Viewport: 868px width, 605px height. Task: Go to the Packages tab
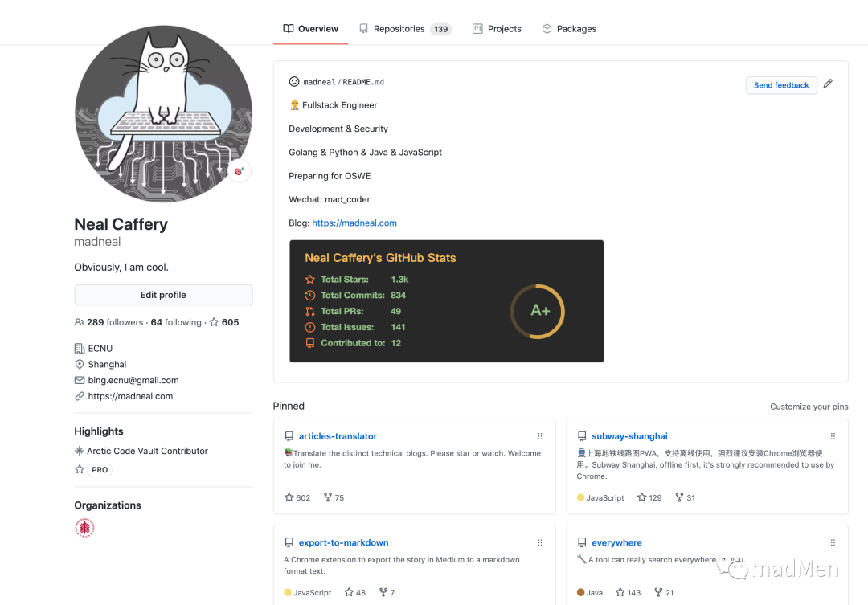(569, 29)
